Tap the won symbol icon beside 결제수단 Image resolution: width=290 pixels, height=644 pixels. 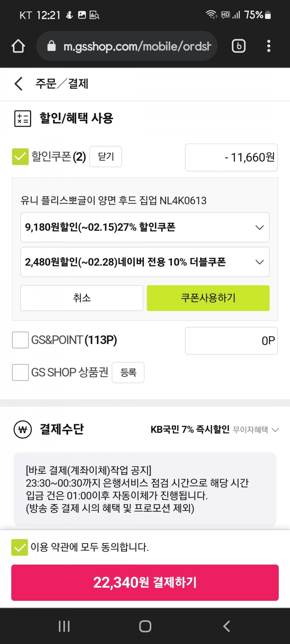coord(23,430)
